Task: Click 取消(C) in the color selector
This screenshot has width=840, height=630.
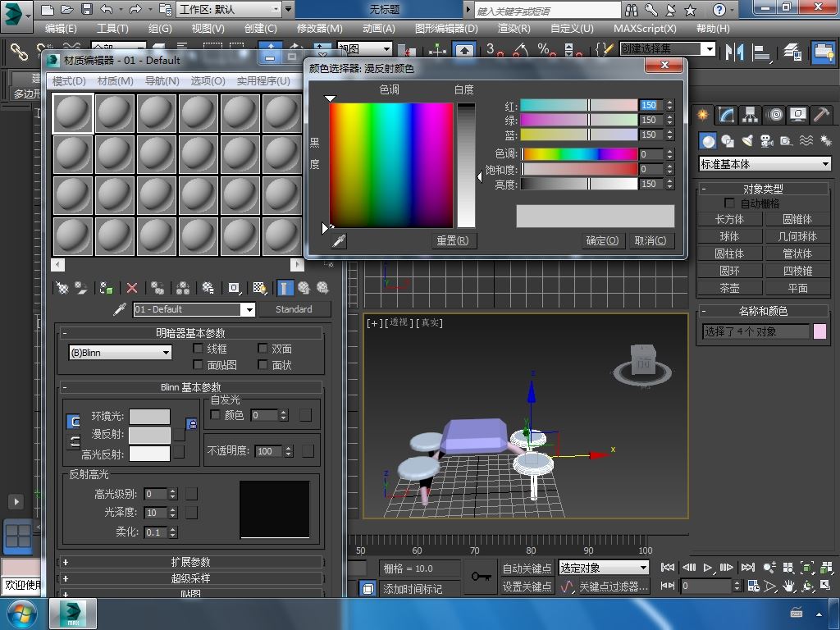Action: pos(651,241)
